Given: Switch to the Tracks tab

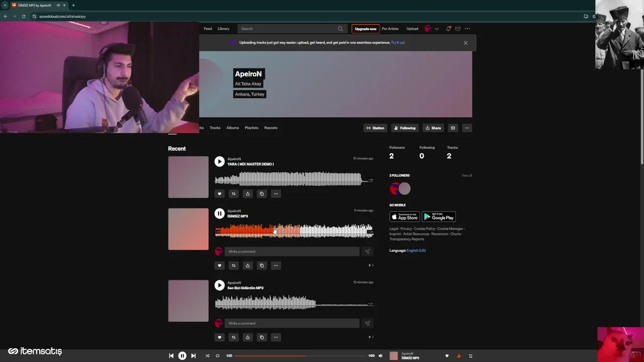Looking at the screenshot, I should coord(215,128).
